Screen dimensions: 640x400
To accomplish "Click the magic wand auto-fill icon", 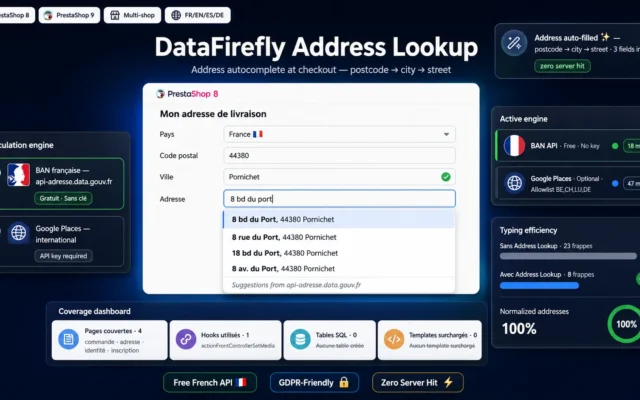I will pos(514,43).
